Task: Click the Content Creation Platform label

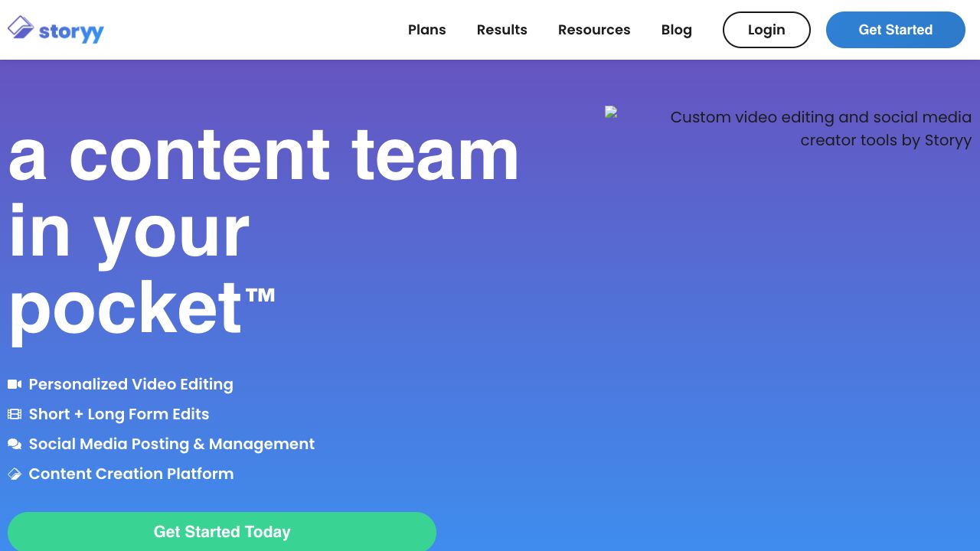Action: (x=131, y=474)
